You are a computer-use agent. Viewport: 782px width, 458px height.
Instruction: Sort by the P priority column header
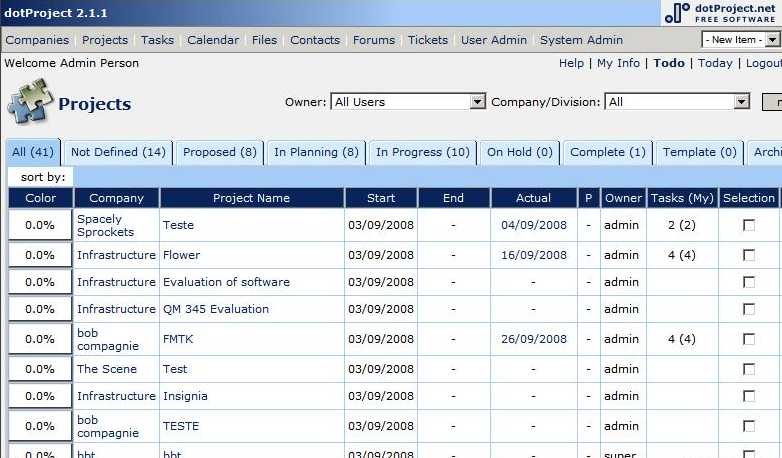(588, 198)
